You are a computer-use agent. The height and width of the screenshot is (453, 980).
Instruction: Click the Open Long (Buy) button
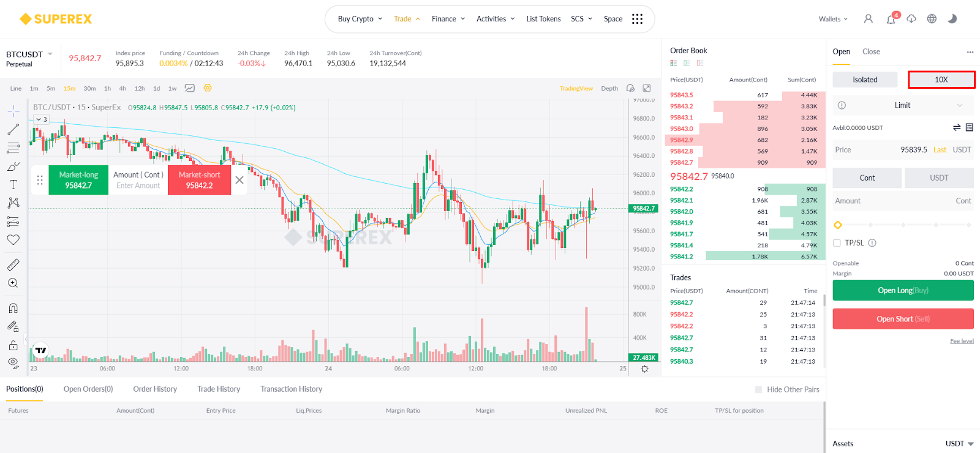point(903,290)
